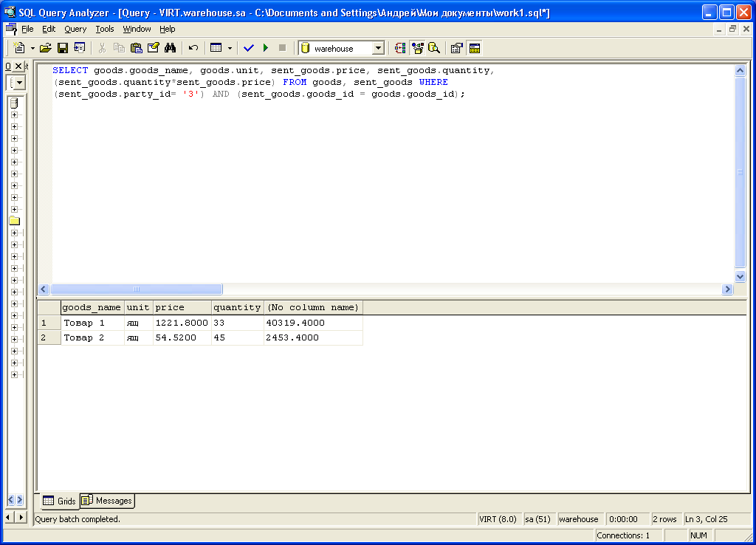Image resolution: width=756 pixels, height=545 pixels.
Task: Click the Parse Query blue checkmark
Action: [248, 48]
